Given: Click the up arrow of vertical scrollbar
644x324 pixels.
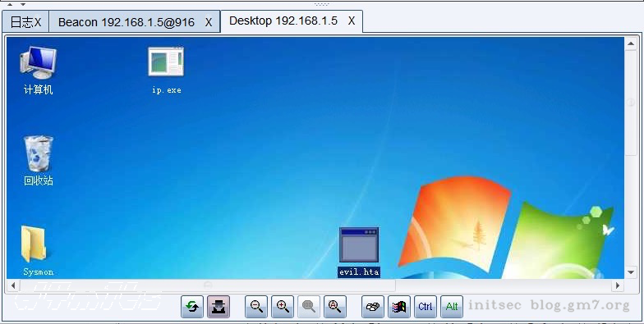Looking at the screenshot, I should pos(631,43).
